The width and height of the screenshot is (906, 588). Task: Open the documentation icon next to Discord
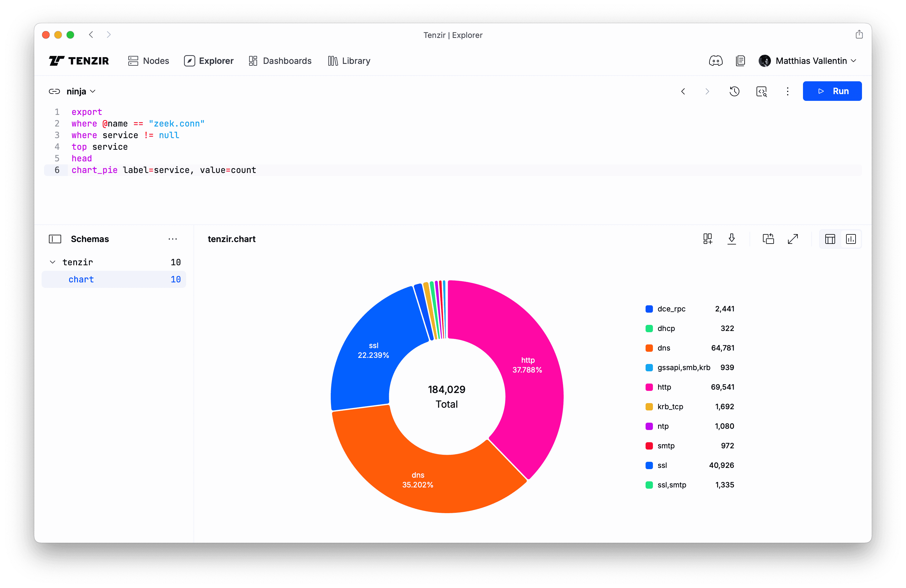pos(740,61)
